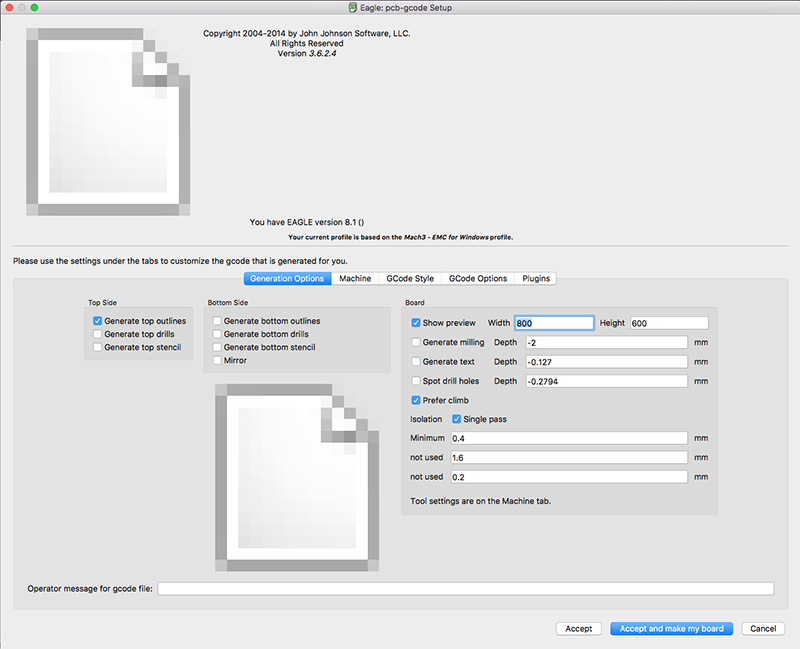Check Generate bottom outlines

tap(217, 321)
